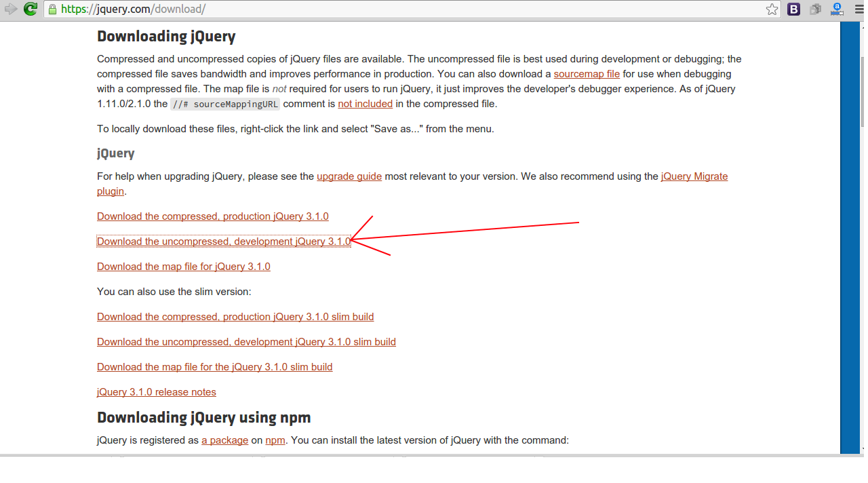Click the browser forward arrow

10,9
